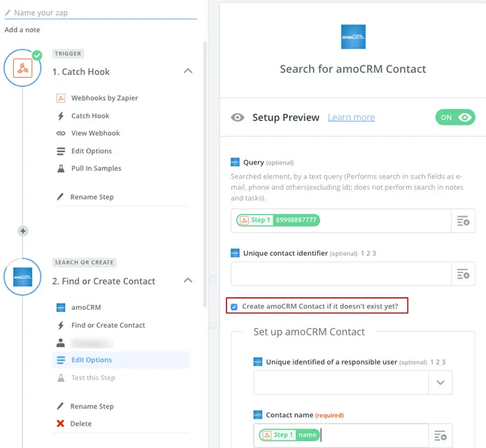Toggle Create amoCRM Contact if it doesn't exist
The width and height of the screenshot is (486, 448).
click(x=234, y=307)
